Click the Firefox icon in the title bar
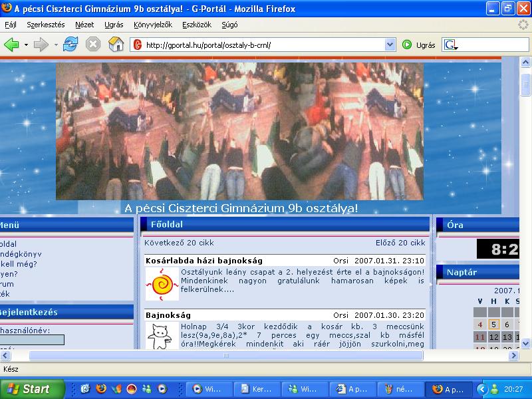 tap(7, 8)
